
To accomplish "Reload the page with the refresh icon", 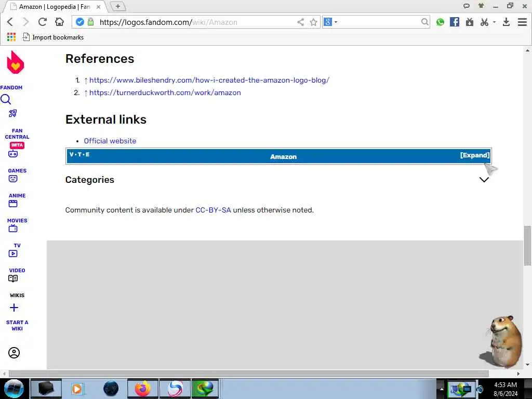I will [x=43, y=22].
